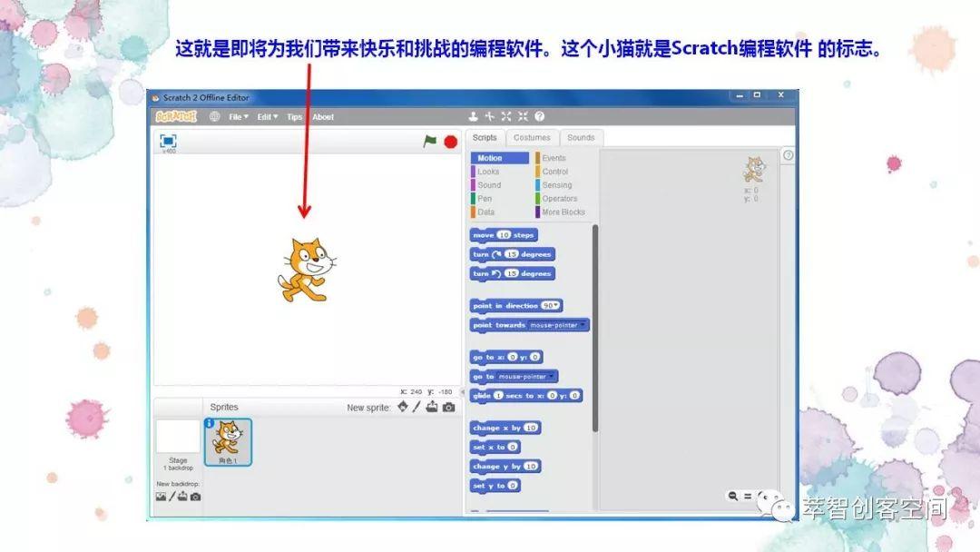Click x value in go to x y block

coord(513,357)
